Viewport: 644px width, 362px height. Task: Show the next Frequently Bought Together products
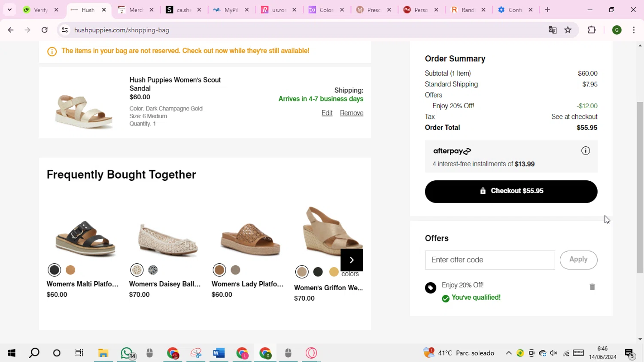(x=352, y=260)
